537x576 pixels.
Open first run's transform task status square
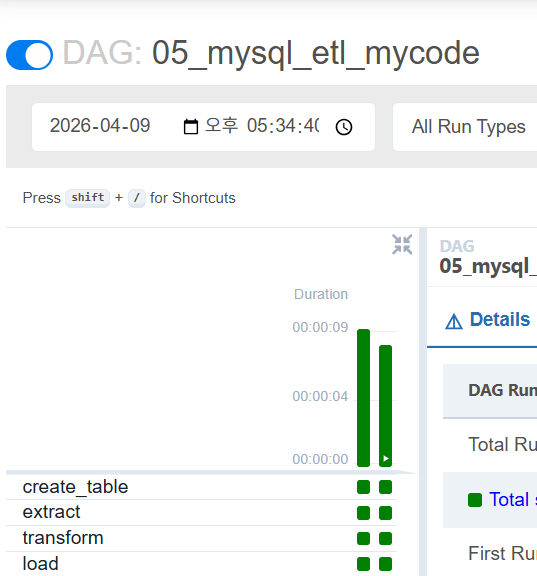[x=363, y=539]
